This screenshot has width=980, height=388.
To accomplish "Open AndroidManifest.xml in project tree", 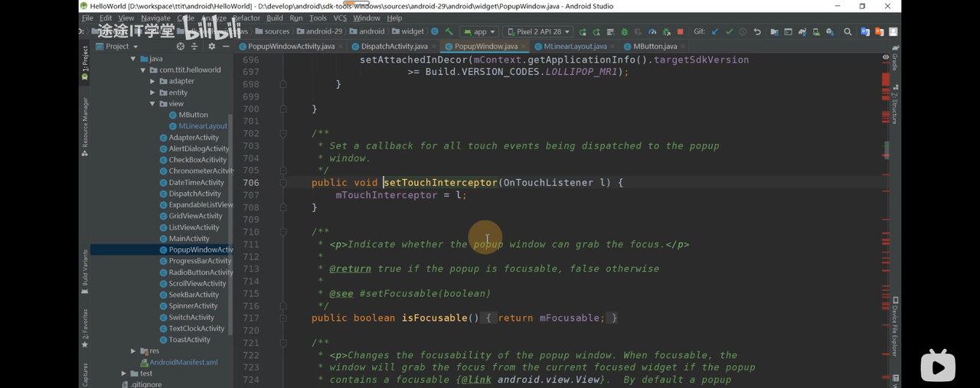I will [x=183, y=362].
